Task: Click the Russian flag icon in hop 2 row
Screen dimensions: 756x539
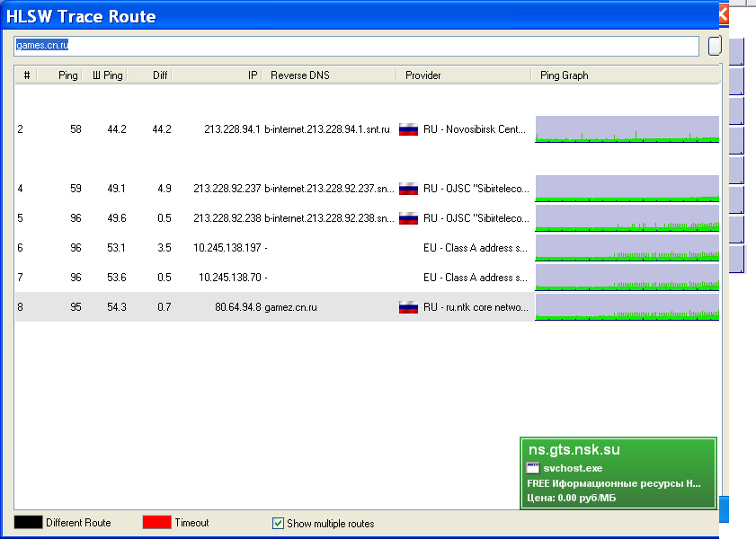Action: (409, 129)
